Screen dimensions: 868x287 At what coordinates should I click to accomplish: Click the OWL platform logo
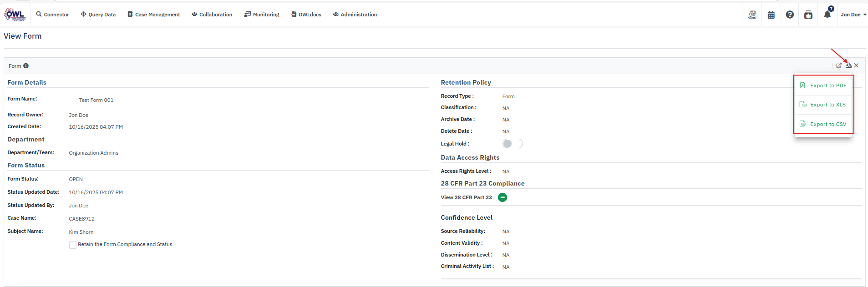click(x=15, y=15)
